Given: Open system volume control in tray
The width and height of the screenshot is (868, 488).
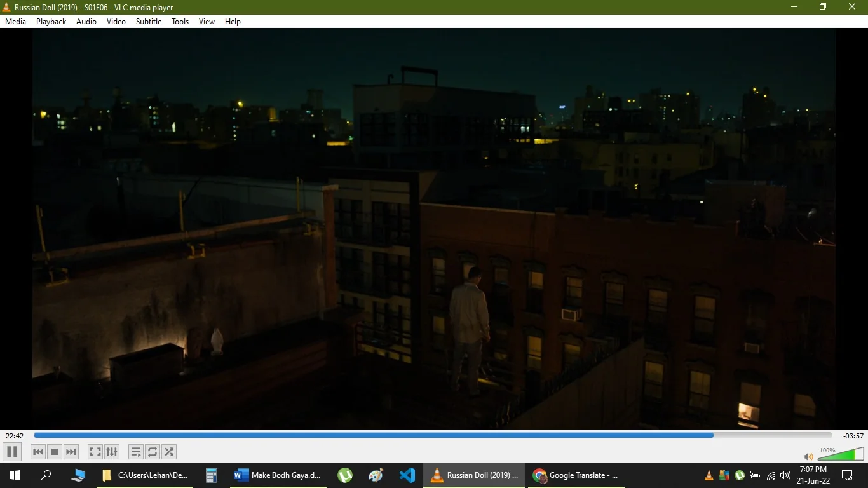Looking at the screenshot, I should click(x=785, y=475).
